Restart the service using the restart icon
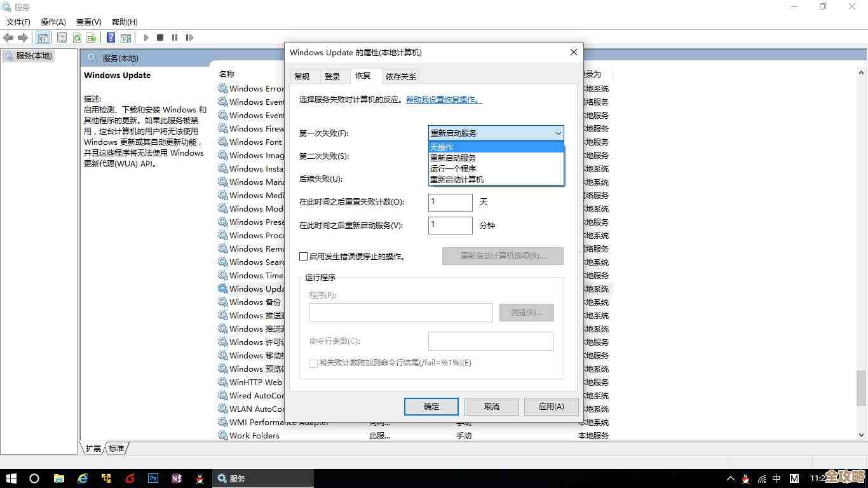 [x=190, y=37]
